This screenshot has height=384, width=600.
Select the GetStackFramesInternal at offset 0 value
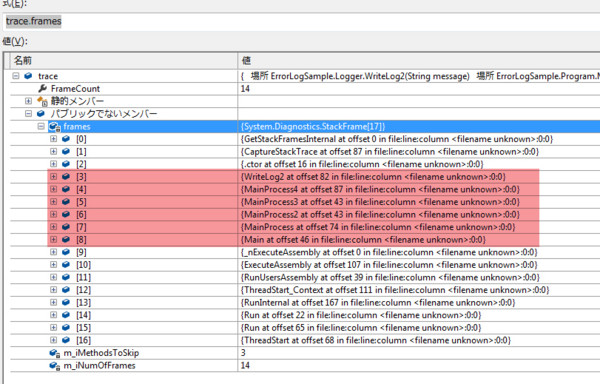[x=397, y=139]
